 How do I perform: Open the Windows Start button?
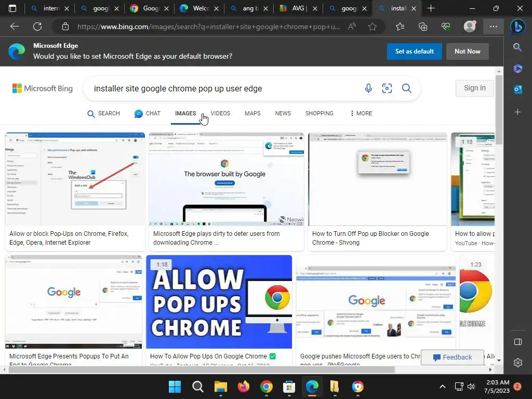point(175,387)
